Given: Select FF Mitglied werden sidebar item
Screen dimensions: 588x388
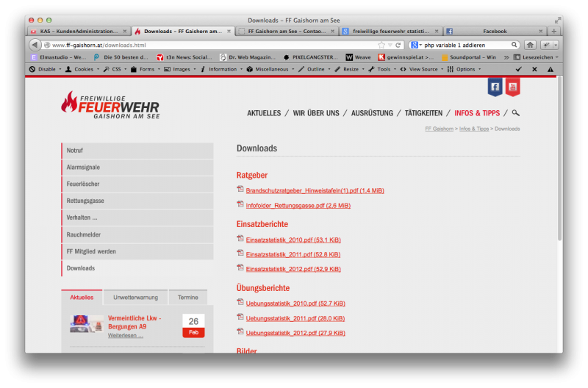Looking at the screenshot, I should pos(137,251).
